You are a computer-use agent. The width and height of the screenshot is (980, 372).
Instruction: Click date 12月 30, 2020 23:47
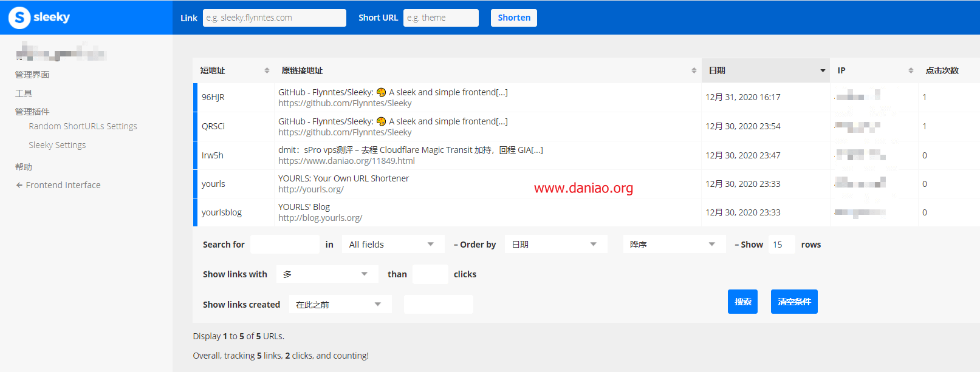tap(743, 155)
